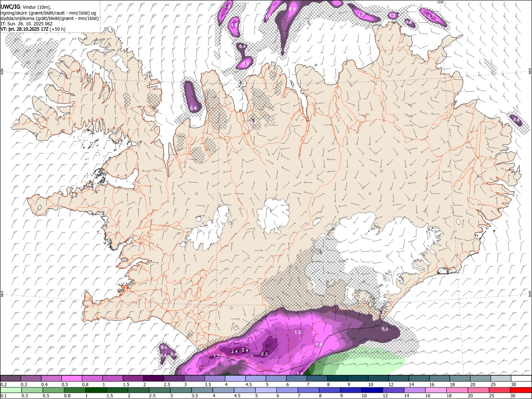Screen dimensions: 532x399
Task: Select upper legend swatch labeled 14
Action: [419, 378]
